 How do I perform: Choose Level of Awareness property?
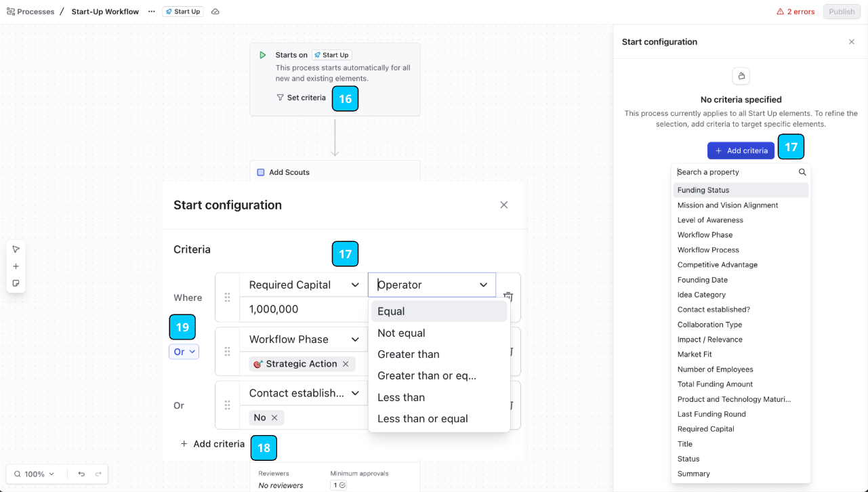click(741, 220)
